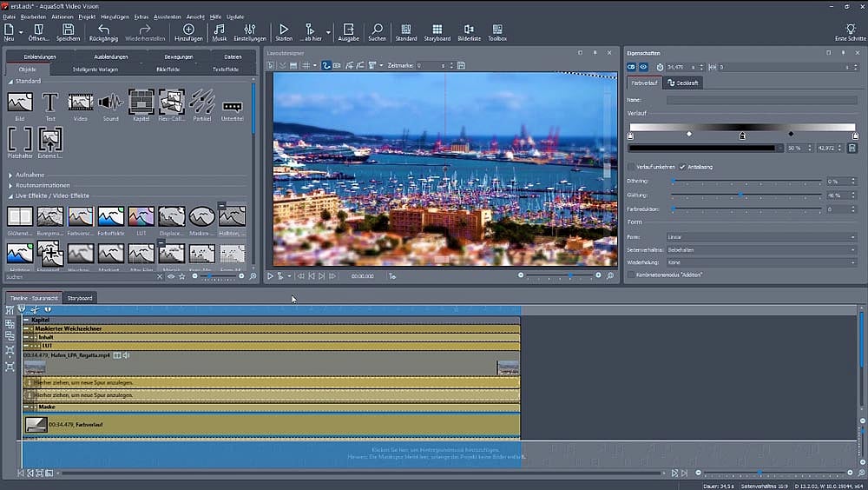Select the Text object icon
Screen dimensions: 868x490
tap(50, 103)
